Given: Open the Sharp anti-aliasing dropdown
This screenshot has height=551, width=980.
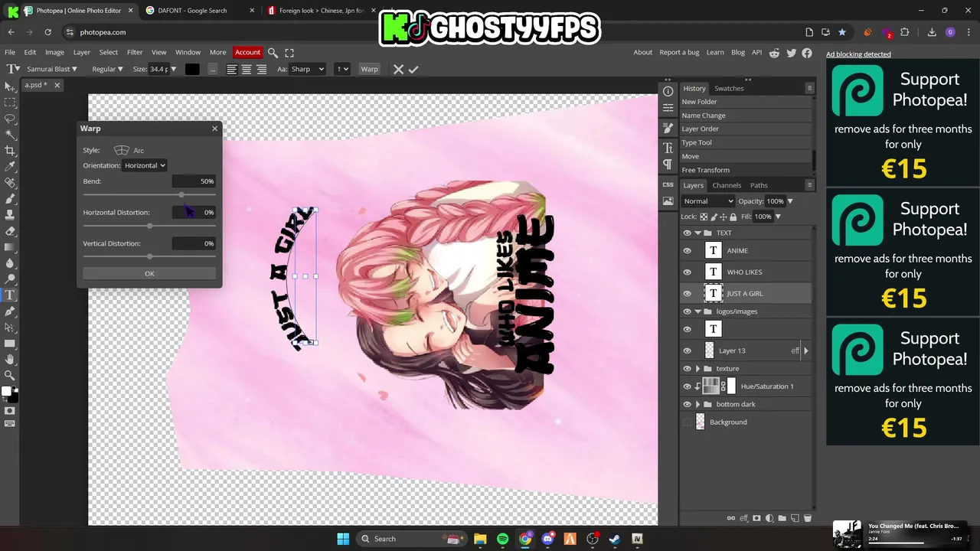Looking at the screenshot, I should pos(308,69).
